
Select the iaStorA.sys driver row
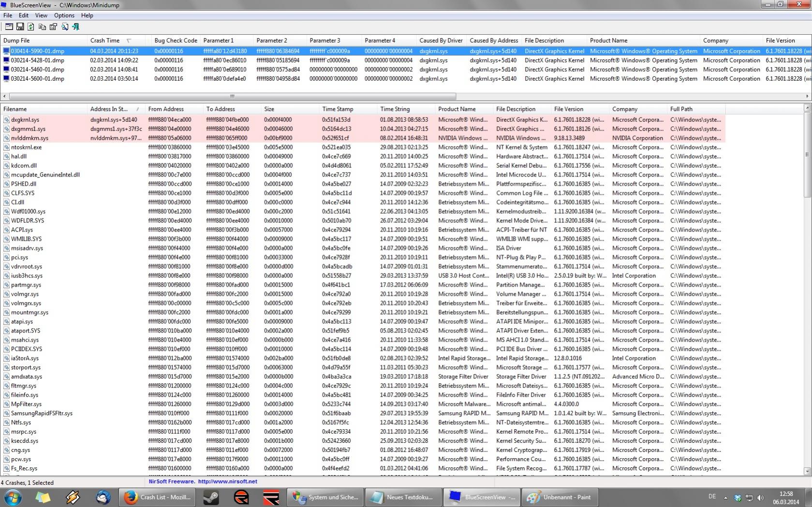(x=363, y=358)
